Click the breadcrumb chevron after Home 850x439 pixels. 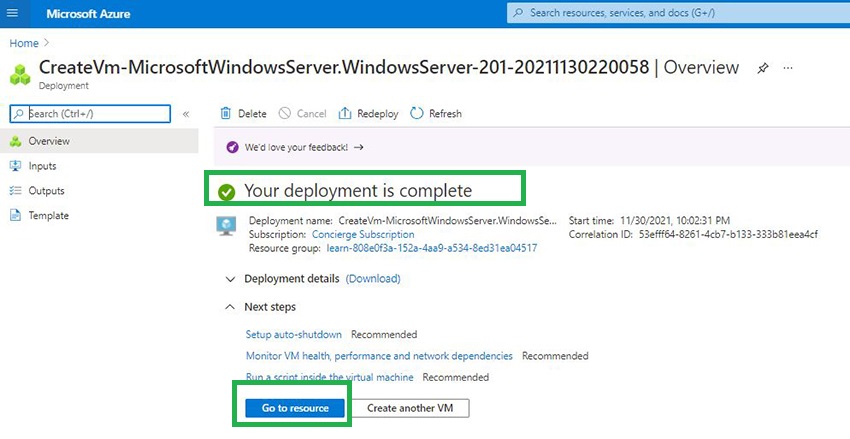point(47,43)
